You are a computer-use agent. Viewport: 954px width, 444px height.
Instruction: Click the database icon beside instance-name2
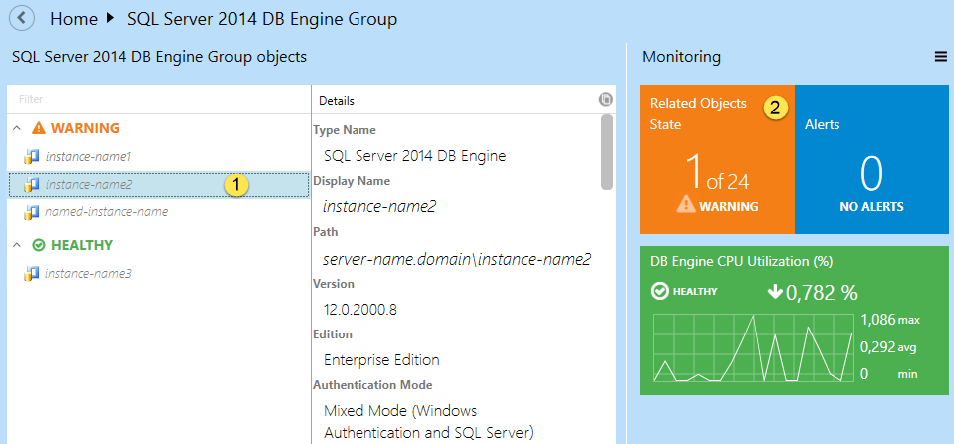point(32,184)
